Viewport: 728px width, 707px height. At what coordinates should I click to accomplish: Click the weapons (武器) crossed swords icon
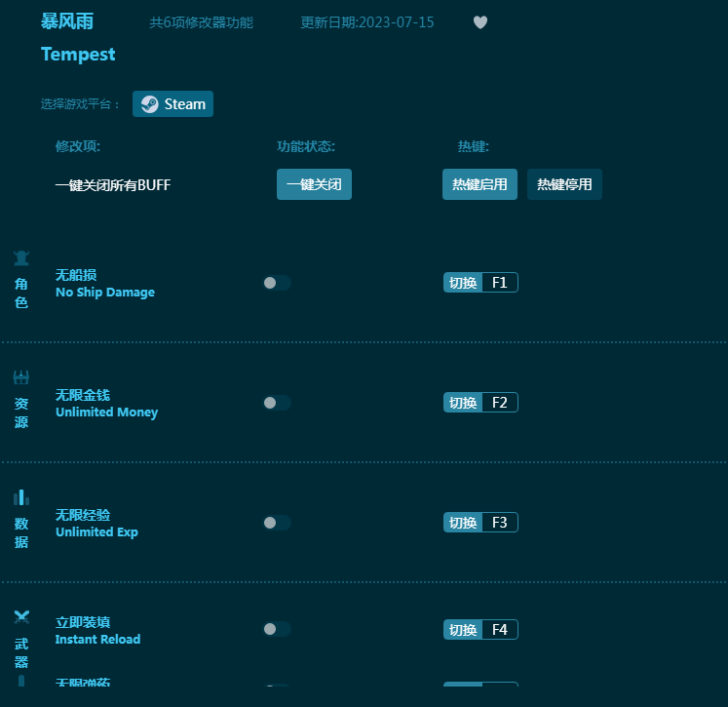tap(21, 616)
